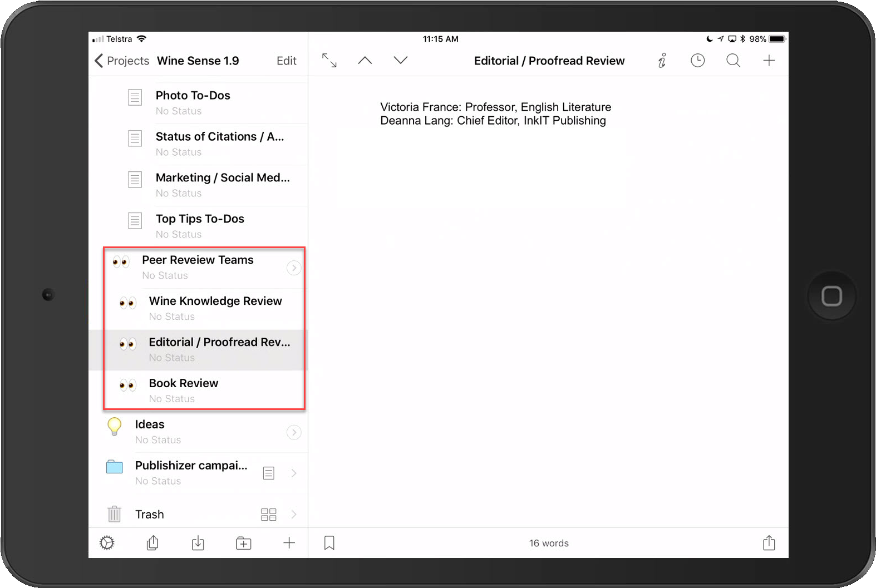Open settings gear in binder footer
Screen dimensions: 876x588
pyautogui.click(x=107, y=543)
